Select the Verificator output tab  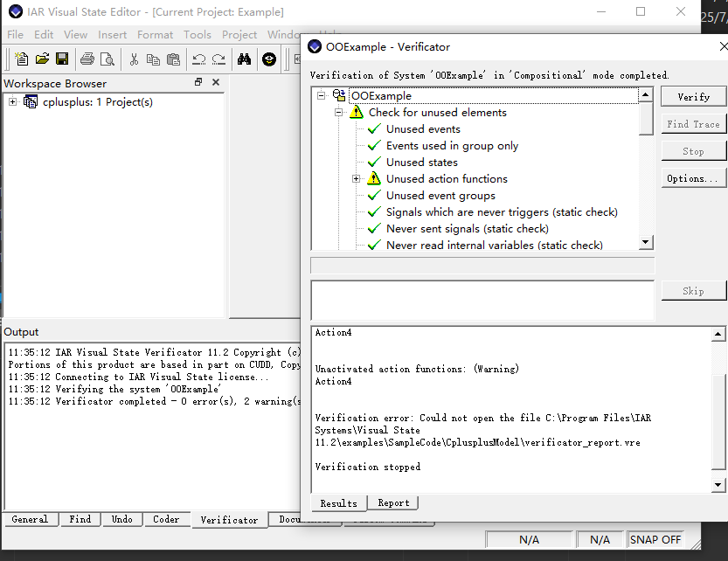[x=229, y=520]
